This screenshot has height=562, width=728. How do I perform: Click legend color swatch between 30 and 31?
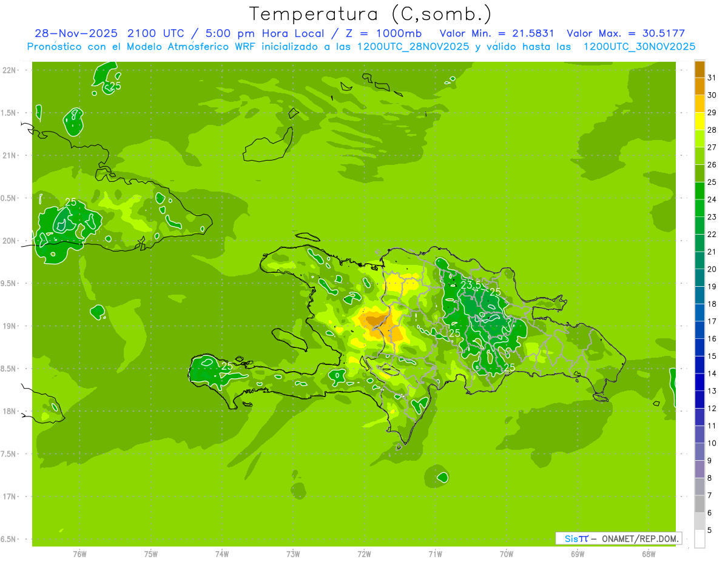pos(699,87)
